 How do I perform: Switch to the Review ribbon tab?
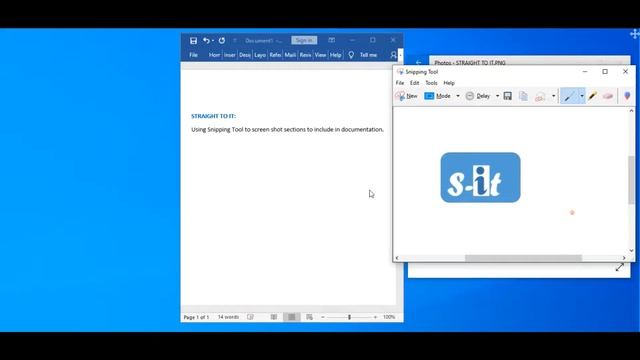coord(305,55)
